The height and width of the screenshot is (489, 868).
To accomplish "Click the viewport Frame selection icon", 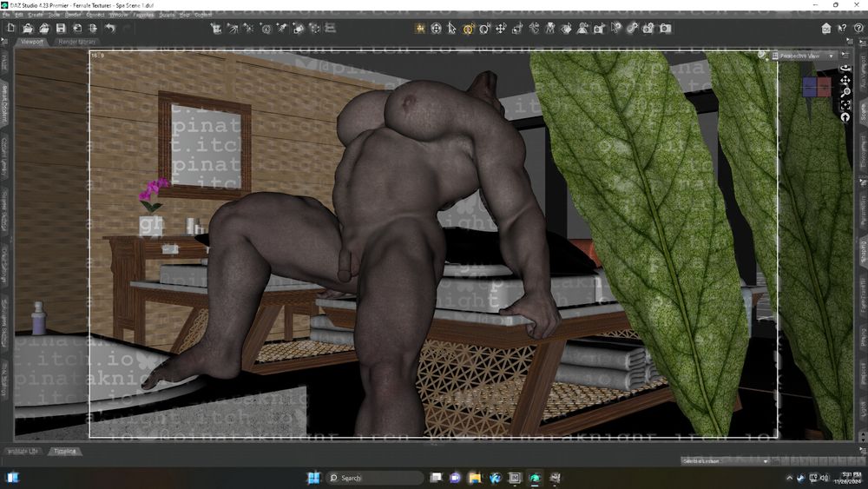I will coord(845,105).
